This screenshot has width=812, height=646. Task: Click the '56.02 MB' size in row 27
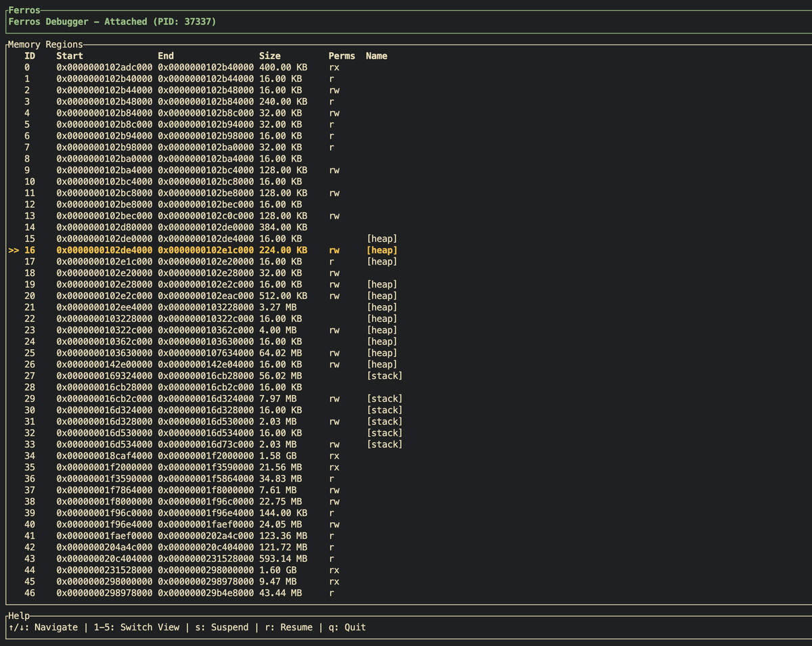[x=281, y=375]
